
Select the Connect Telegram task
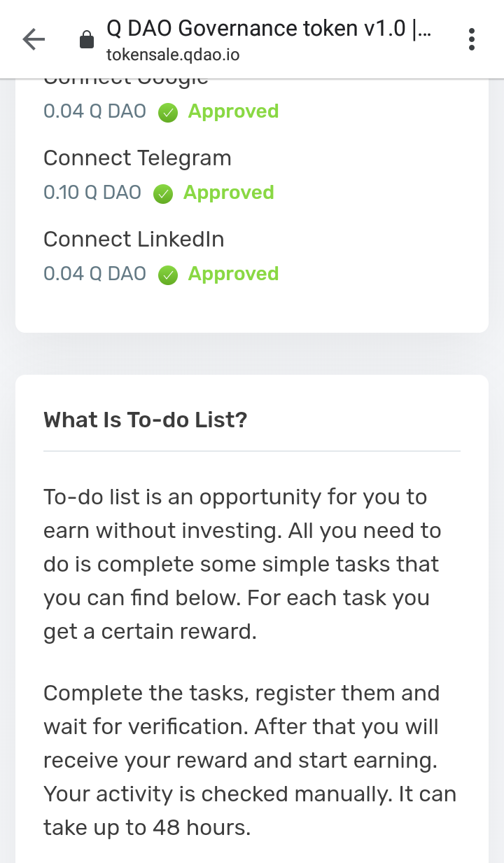click(137, 158)
